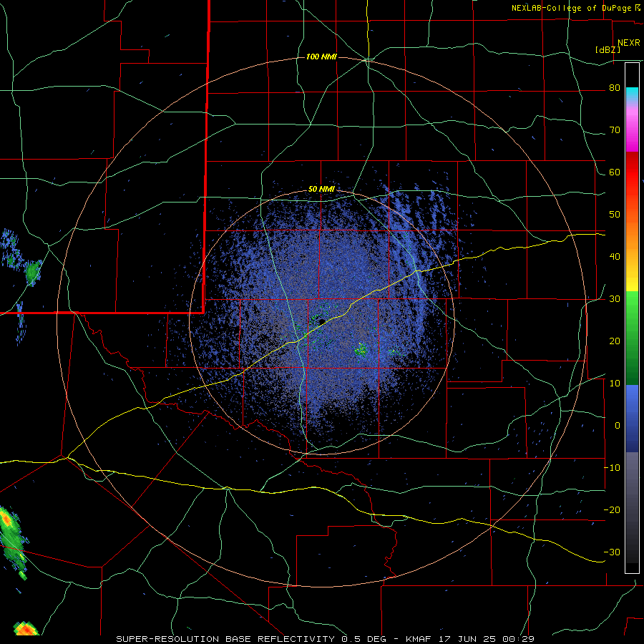644x644 pixels.
Task: Click the 80 value on the dBZ scale
Action: [615, 88]
